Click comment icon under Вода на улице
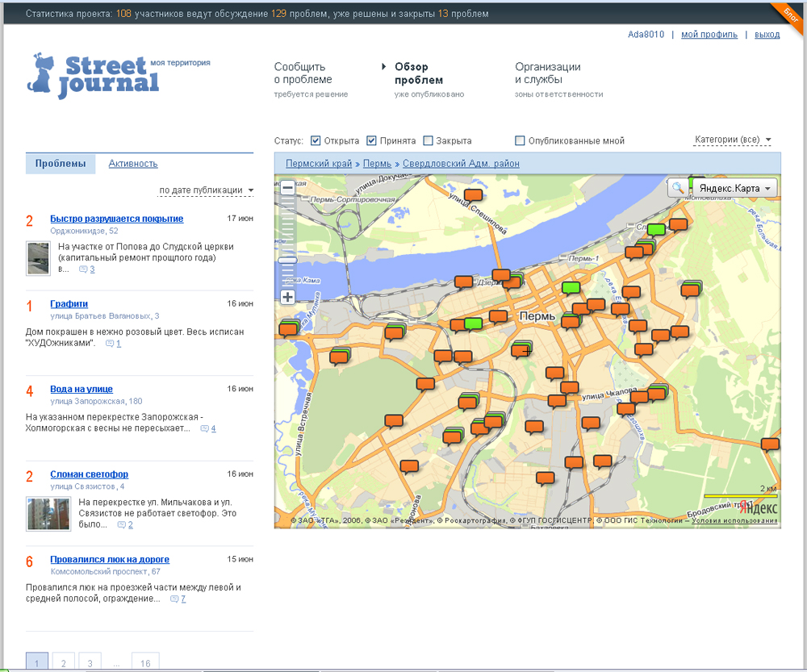 [204, 428]
